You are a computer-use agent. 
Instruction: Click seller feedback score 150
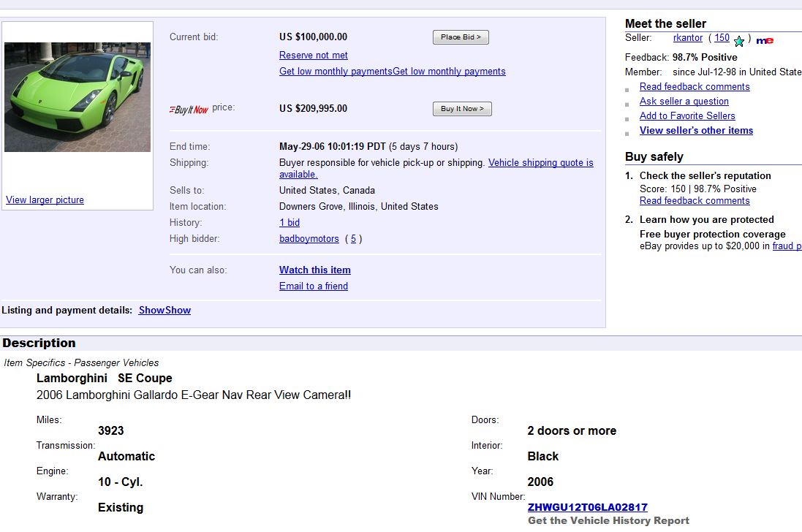click(x=722, y=38)
